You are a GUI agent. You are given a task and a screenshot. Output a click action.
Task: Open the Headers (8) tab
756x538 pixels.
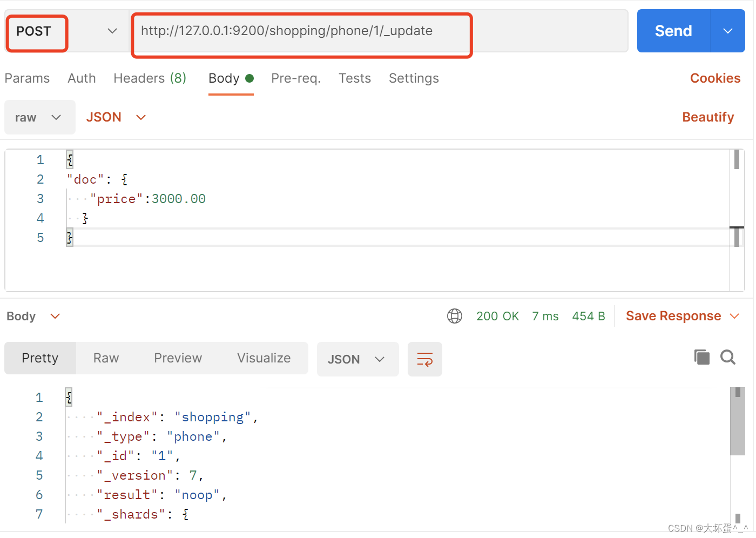pos(150,78)
